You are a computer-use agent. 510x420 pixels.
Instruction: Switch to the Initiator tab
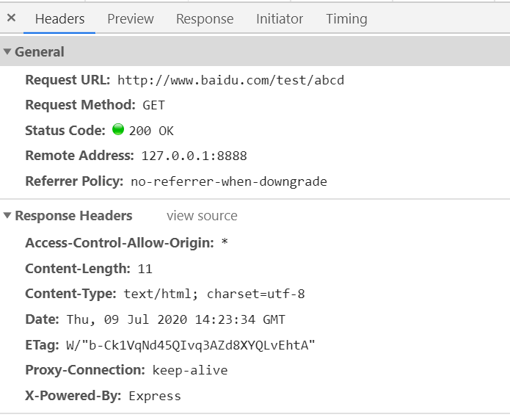coord(280,19)
